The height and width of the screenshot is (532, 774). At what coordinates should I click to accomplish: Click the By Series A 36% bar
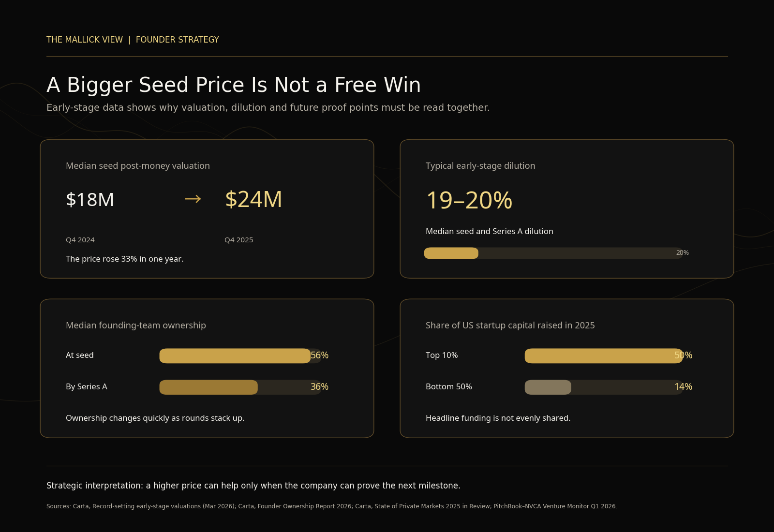tap(240, 387)
